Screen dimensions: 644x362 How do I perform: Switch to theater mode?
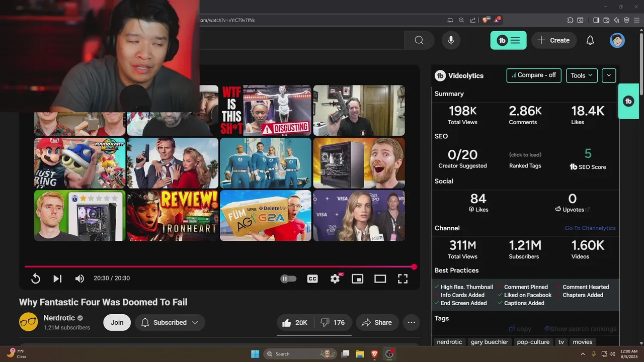coord(380,279)
